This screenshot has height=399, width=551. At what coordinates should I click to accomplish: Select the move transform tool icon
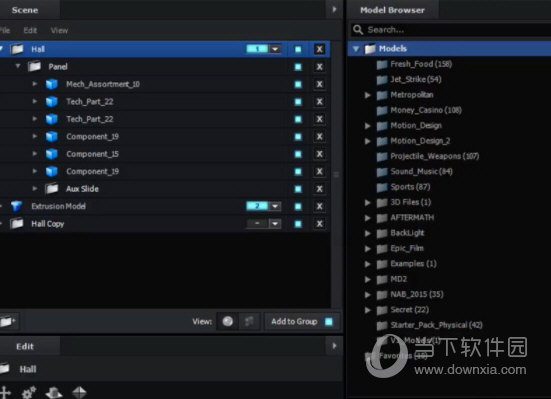[5, 392]
